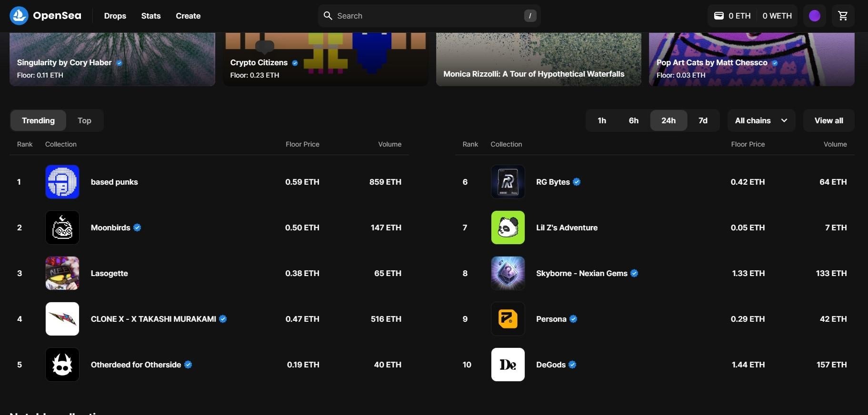This screenshot has height=415, width=868.
Task: Open the Persona collection avatar
Action: [x=508, y=319]
